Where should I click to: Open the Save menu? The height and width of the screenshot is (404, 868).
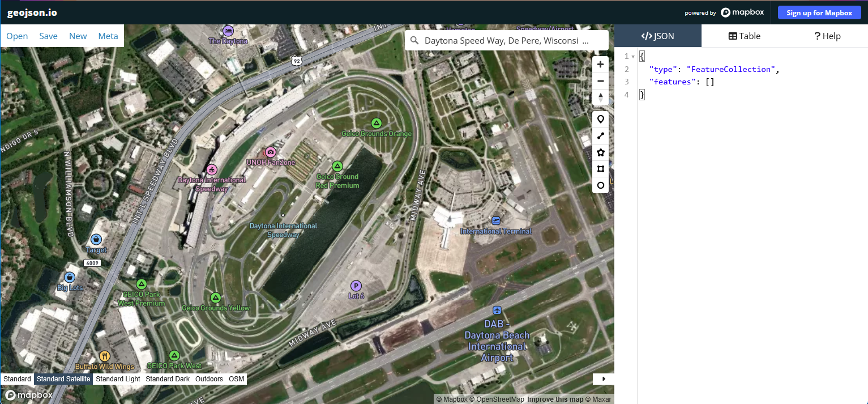click(48, 36)
